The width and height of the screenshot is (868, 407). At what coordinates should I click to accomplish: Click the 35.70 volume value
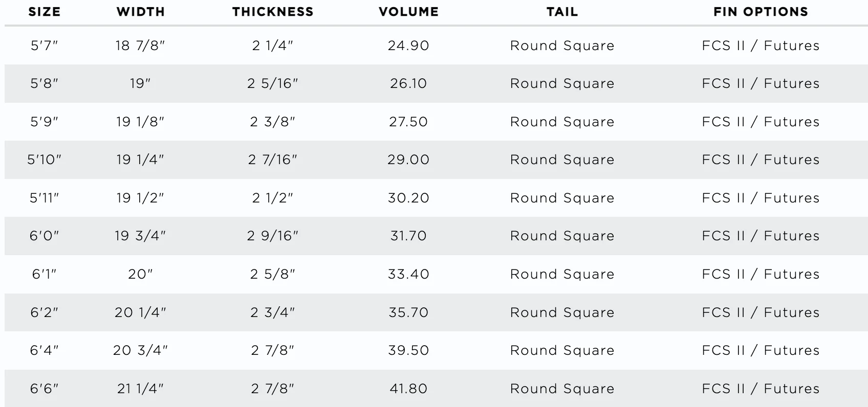click(408, 312)
